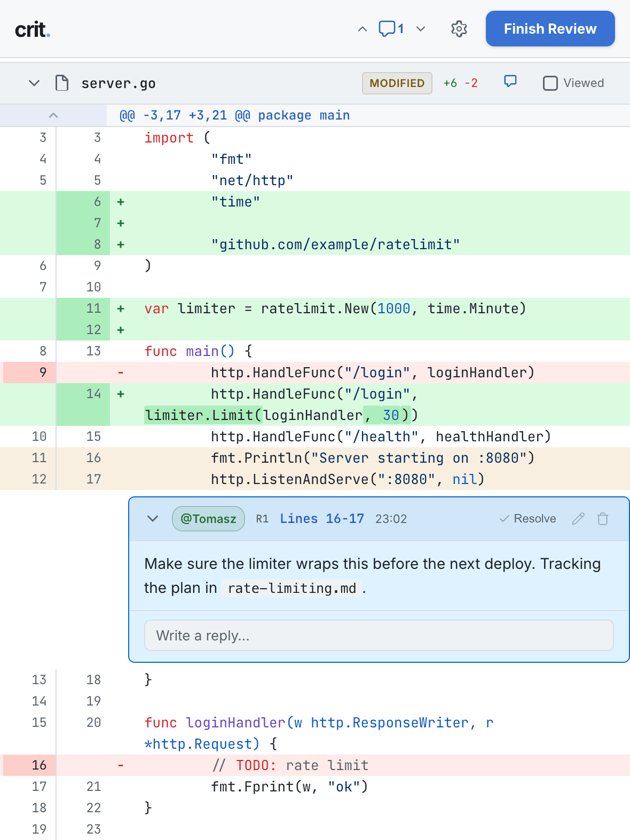Click fmt.Fprint(w, "ok") line
The width and height of the screenshot is (630, 840).
point(289,787)
